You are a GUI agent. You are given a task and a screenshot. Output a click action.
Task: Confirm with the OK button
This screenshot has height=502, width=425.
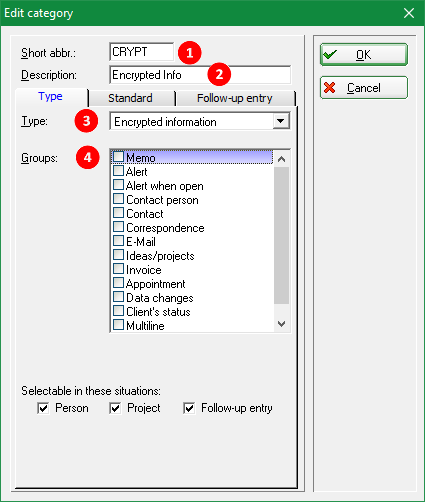[x=364, y=55]
